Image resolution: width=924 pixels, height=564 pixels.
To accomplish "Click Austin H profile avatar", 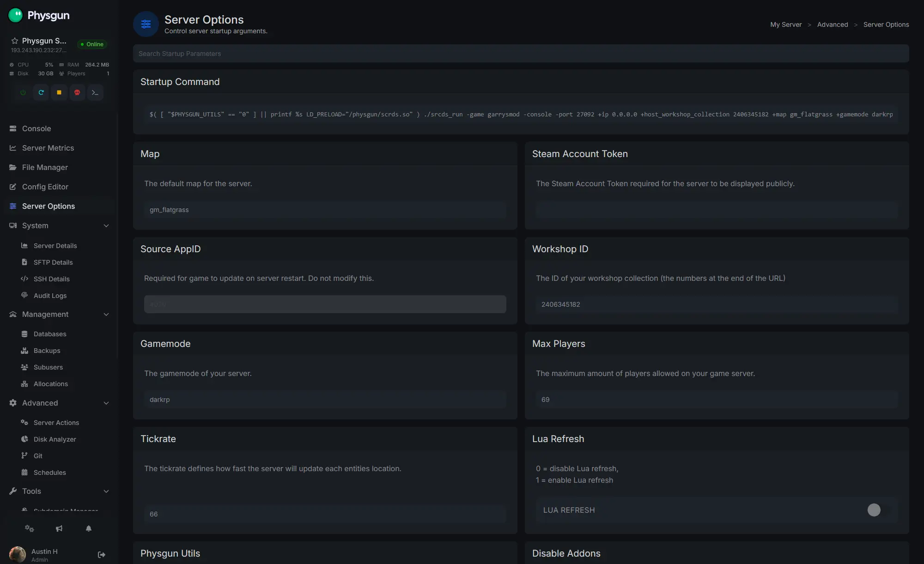I will [18, 555].
